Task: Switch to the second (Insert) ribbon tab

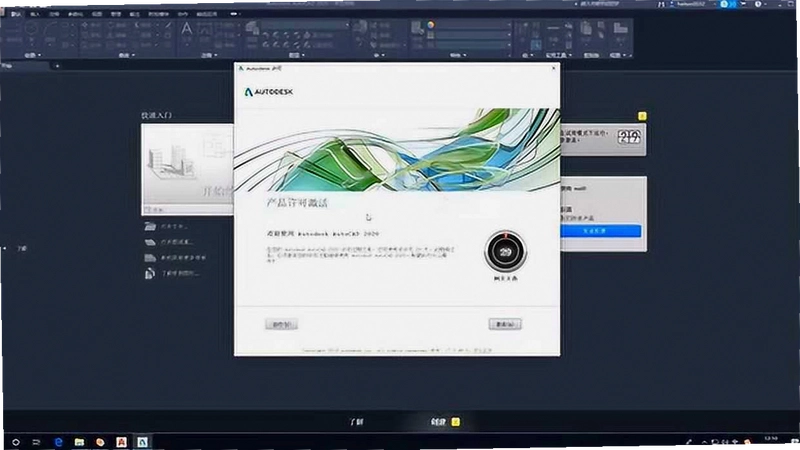Action: (35, 14)
